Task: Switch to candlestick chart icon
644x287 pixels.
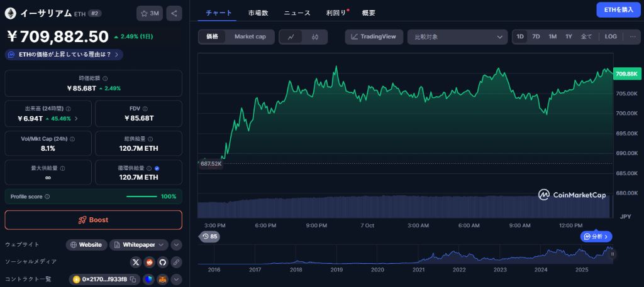Action: click(315, 36)
